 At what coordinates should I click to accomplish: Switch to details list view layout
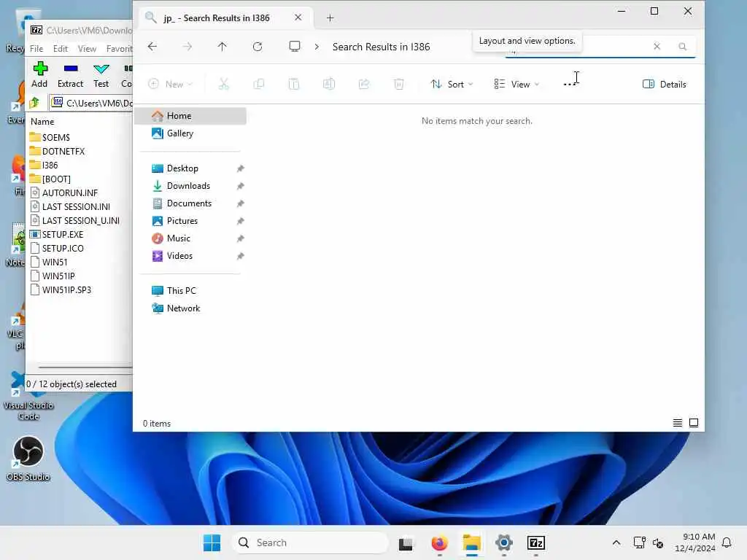tap(677, 423)
